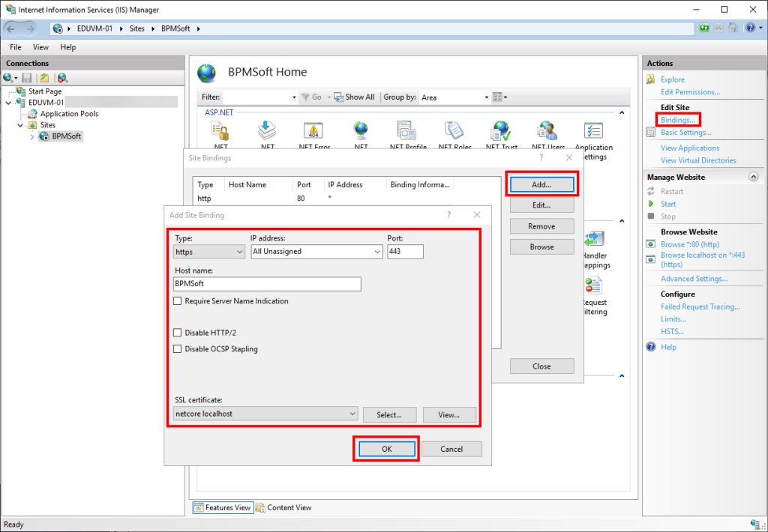Click the green Refresh icon beside address bar
This screenshot has width=768, height=532.
[x=704, y=28]
